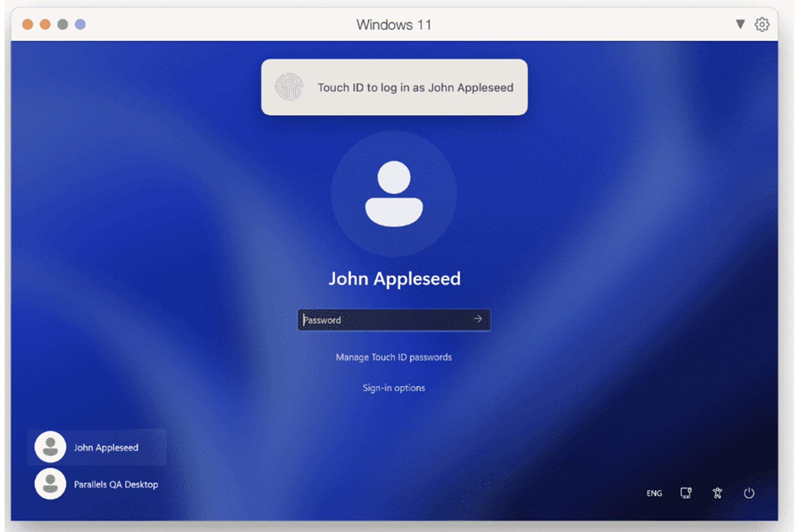The width and height of the screenshot is (798, 532).
Task: Switch to the Parallels QA Desktop account
Action: click(x=116, y=484)
